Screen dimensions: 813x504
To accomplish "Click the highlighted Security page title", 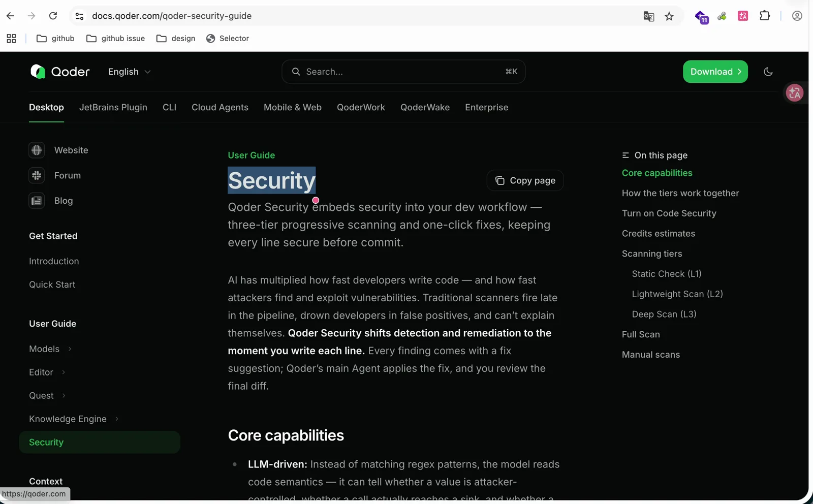I will [271, 180].
